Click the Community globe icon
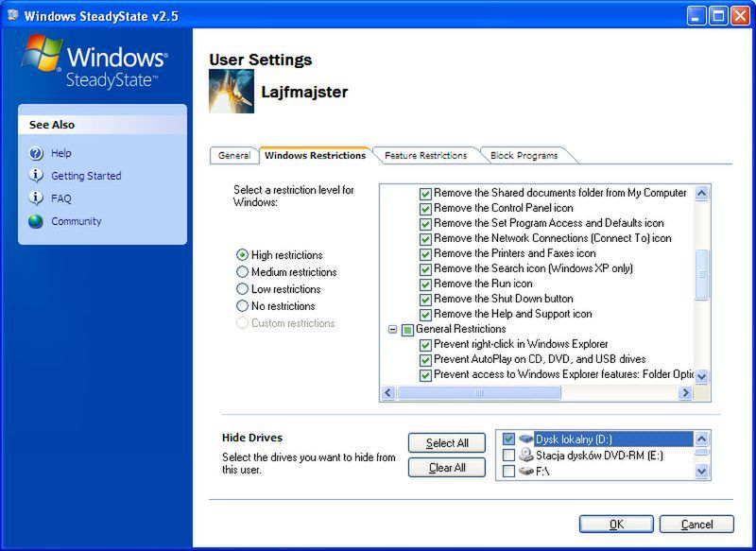Image resolution: width=756 pixels, height=551 pixels. [x=36, y=221]
